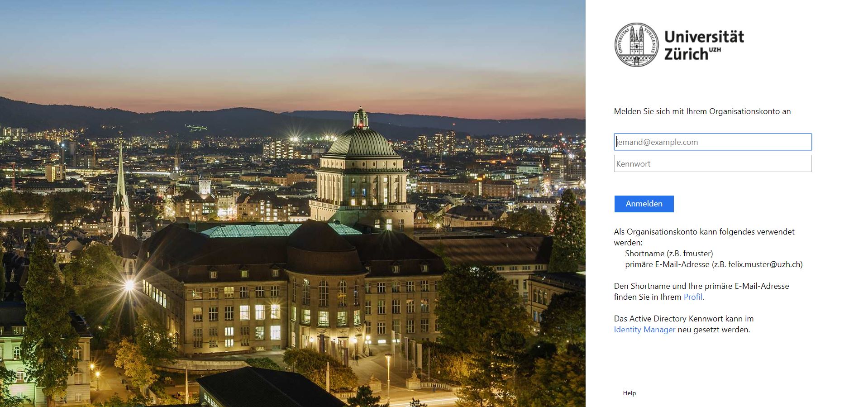Click the "Den Shortname und Ihre primäre" sentence
Image resolution: width=868 pixels, height=407 pixels.
(x=701, y=286)
